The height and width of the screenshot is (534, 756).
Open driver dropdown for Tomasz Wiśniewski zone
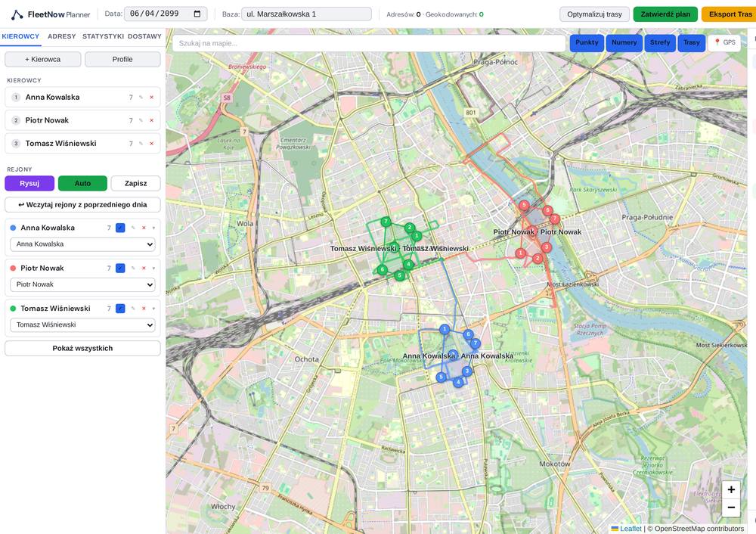[82, 325]
